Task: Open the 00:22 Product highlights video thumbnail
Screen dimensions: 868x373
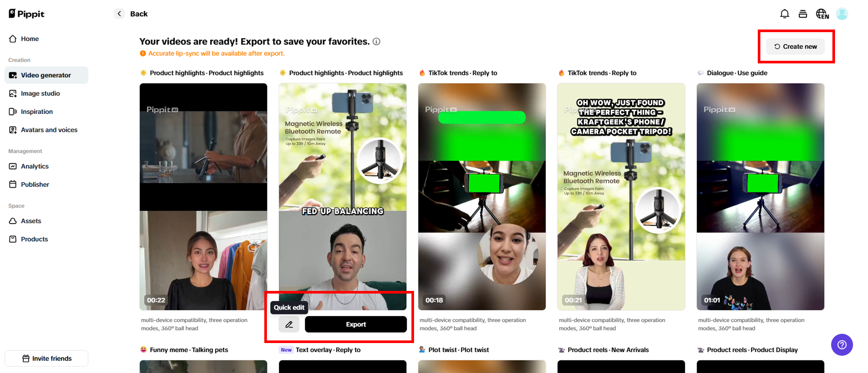Action: (203, 196)
